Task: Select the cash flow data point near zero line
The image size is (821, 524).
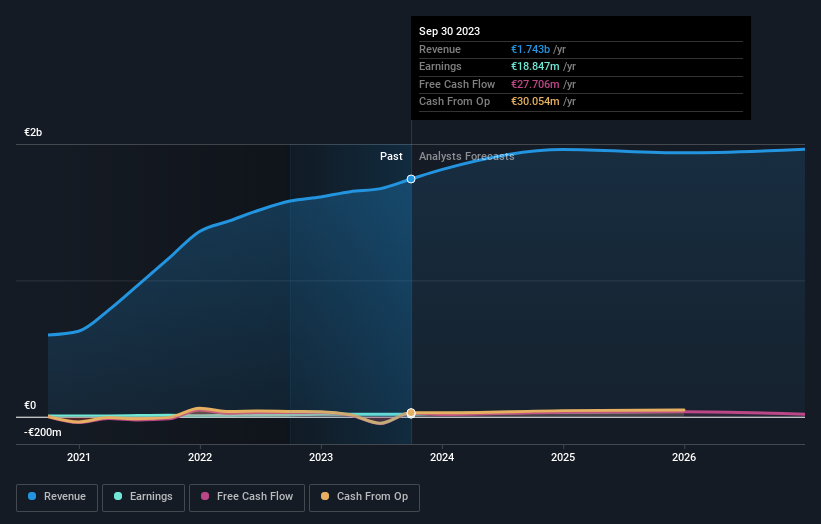Action: 411,413
